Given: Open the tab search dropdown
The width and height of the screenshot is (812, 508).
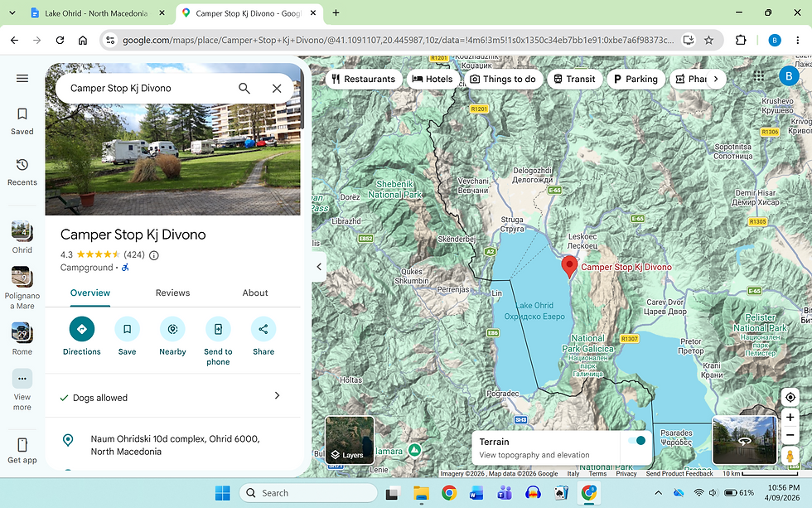Looking at the screenshot, I should point(12,13).
